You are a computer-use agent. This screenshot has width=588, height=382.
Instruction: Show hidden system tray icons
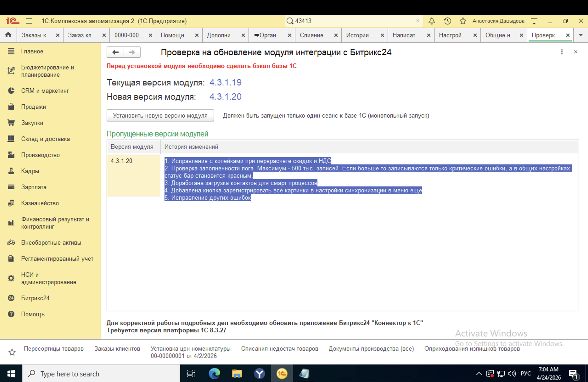[x=479, y=374]
